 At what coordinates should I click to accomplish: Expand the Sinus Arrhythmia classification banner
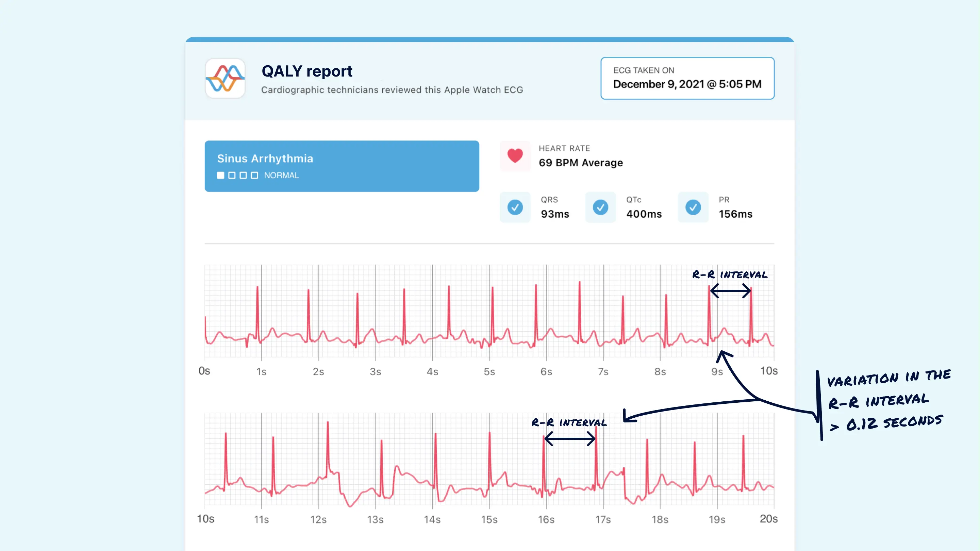click(x=342, y=166)
